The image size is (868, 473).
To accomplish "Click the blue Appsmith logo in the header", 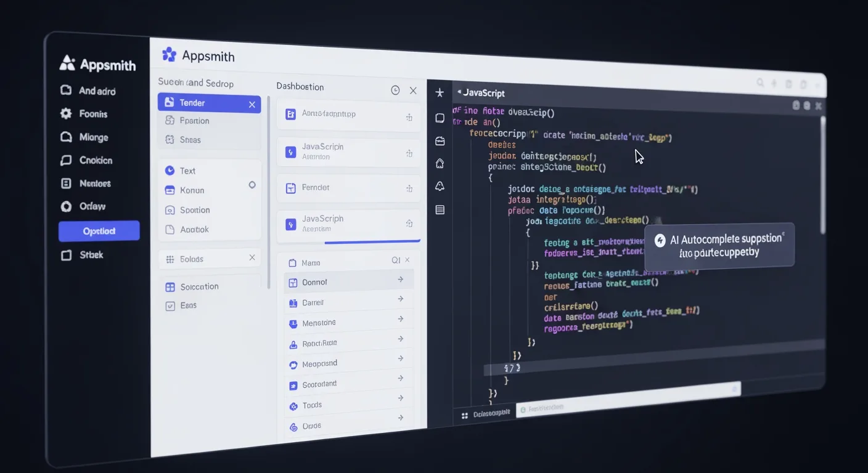I will tap(169, 55).
